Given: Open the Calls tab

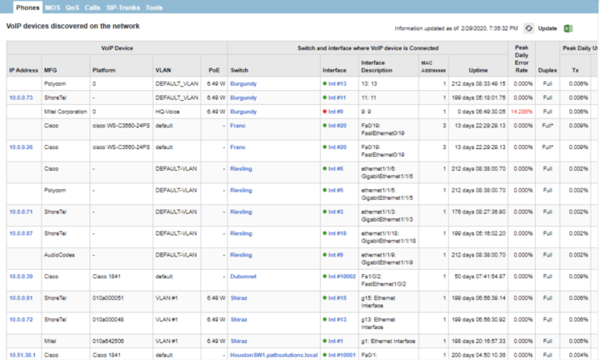Looking at the screenshot, I should 92,7.
